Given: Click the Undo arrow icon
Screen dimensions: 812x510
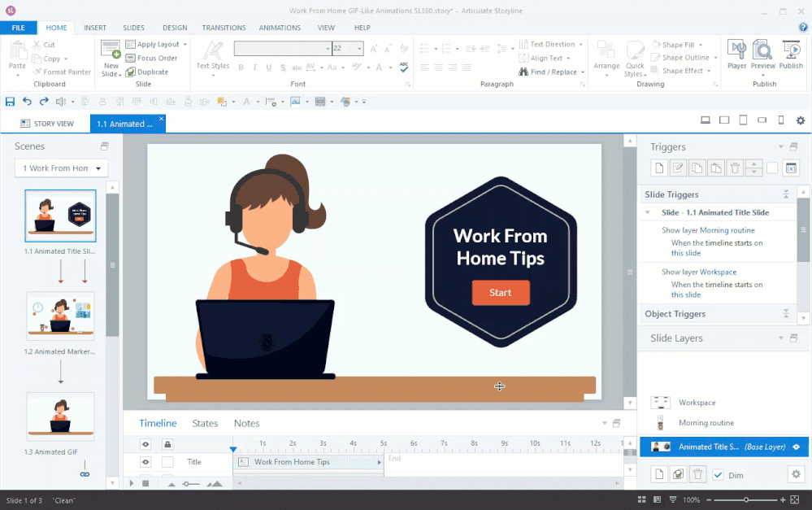Looking at the screenshot, I should pos(27,102).
